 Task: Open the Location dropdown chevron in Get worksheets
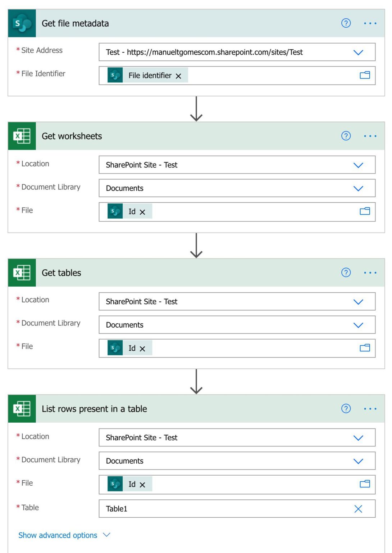click(358, 165)
